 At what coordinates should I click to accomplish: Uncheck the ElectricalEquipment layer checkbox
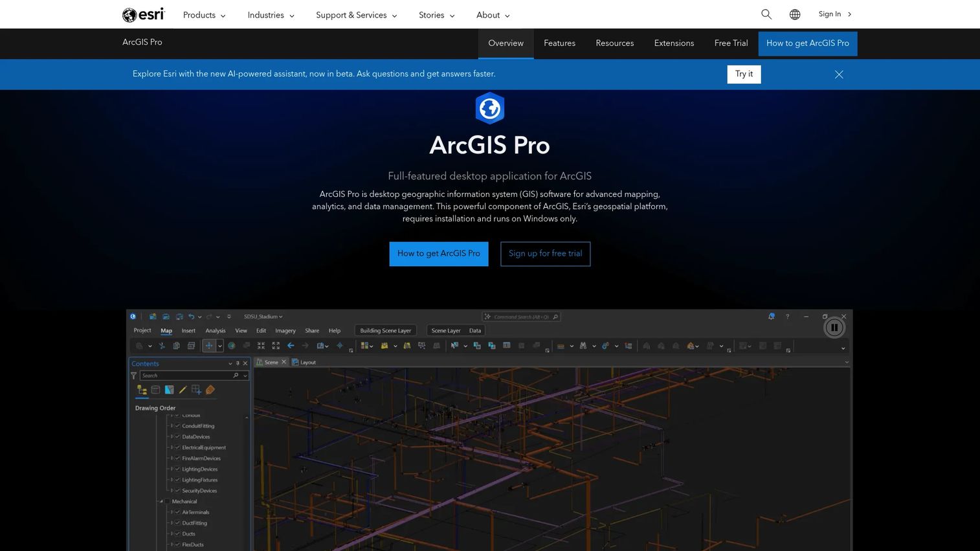pos(177,447)
